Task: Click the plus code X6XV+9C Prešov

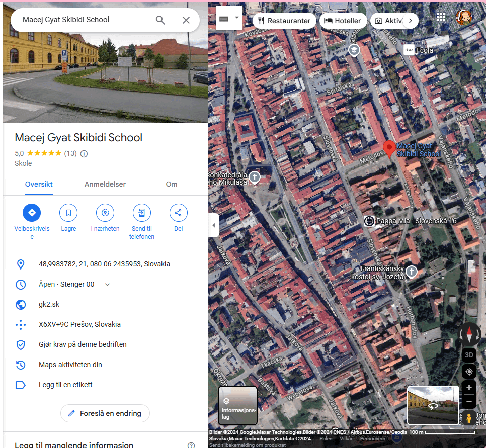Action: click(79, 324)
